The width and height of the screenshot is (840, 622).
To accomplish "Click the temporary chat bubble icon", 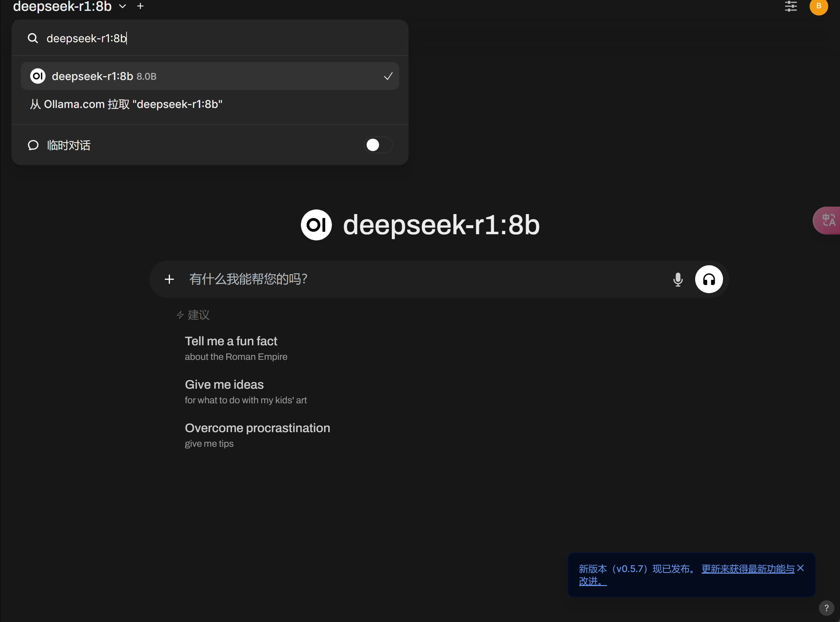I will click(33, 145).
